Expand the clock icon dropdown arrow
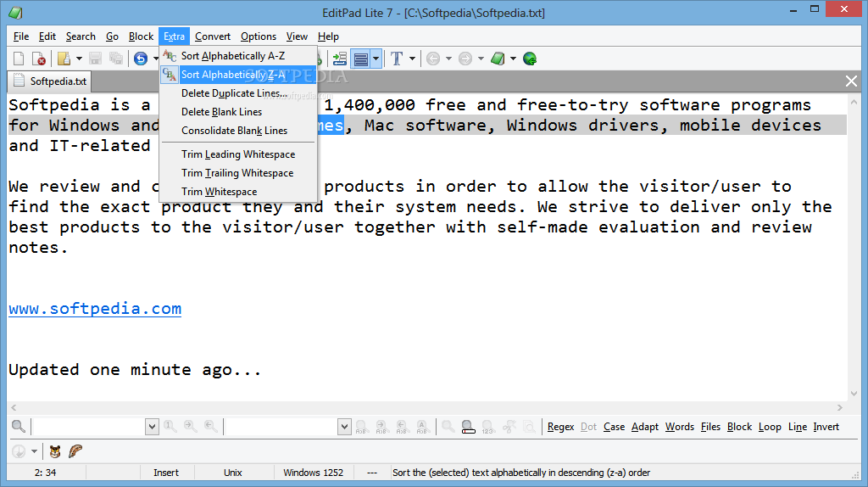The width and height of the screenshot is (868, 487). pyautogui.click(x=34, y=451)
